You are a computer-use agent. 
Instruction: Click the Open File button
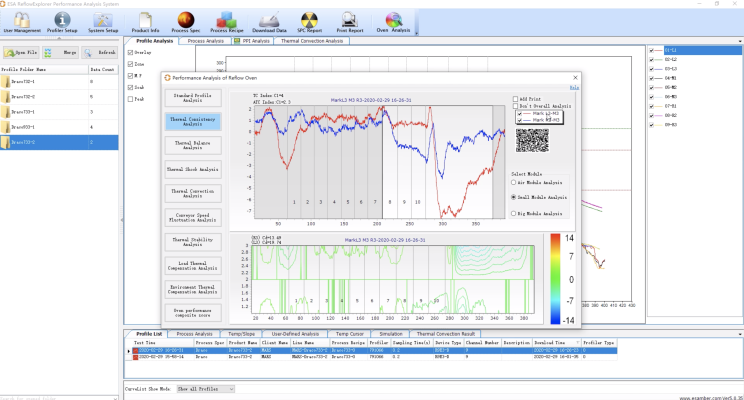tap(22, 52)
